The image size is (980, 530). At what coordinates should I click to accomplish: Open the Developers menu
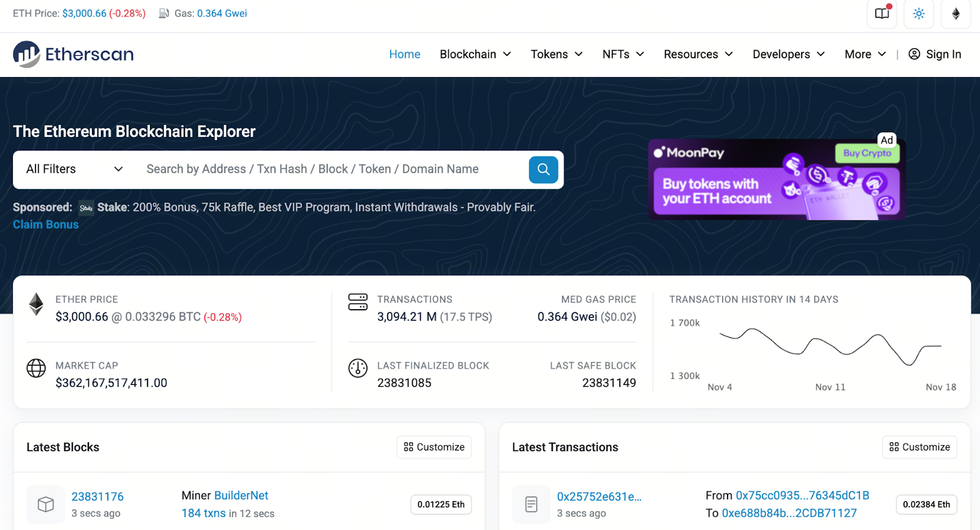tap(788, 54)
